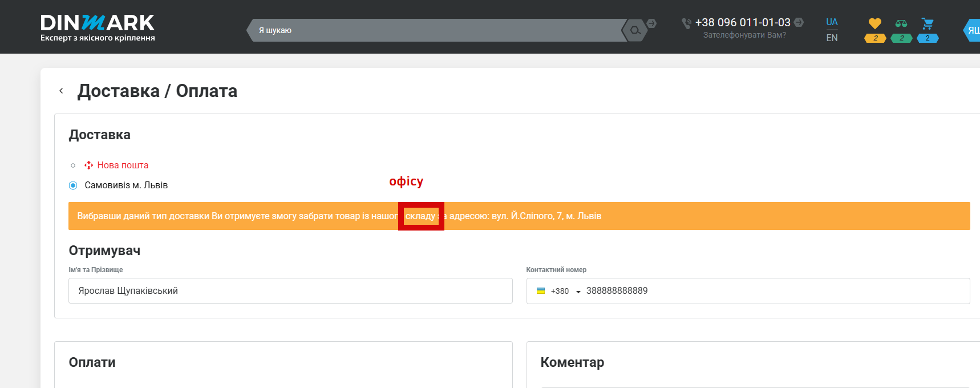The image size is (980, 388).
Task: Click the contact number field with 388888888889
Action: [x=748, y=291]
